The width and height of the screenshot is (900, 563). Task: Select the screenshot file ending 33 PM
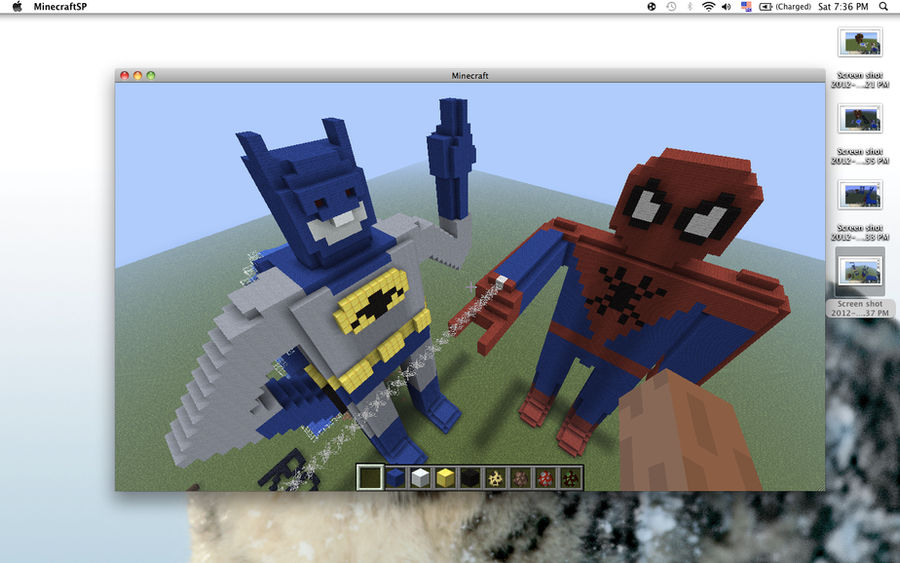(860, 210)
